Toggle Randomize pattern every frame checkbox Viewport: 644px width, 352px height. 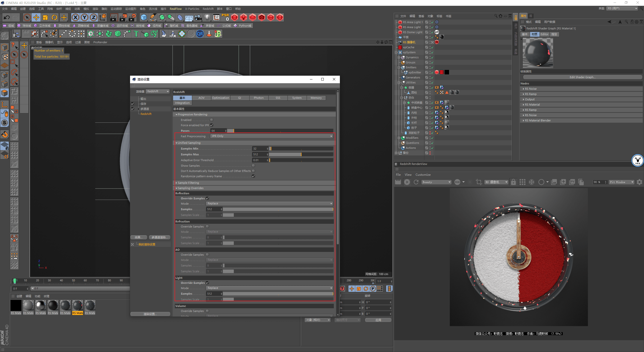click(254, 176)
